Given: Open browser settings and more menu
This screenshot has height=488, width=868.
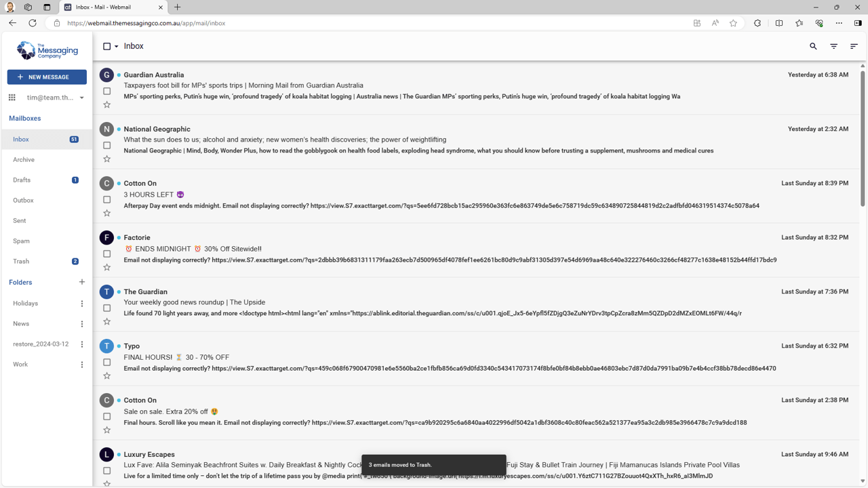Looking at the screenshot, I should pyautogui.click(x=839, y=23).
